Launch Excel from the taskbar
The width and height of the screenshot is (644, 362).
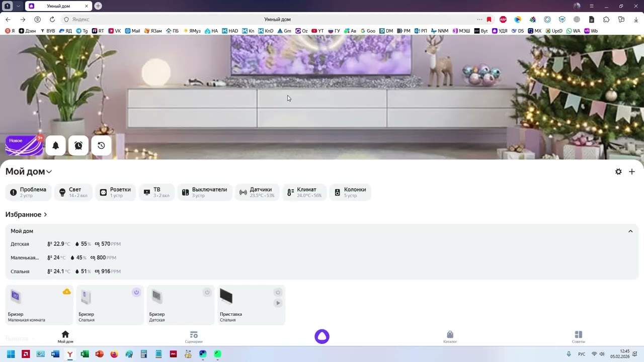point(85,354)
